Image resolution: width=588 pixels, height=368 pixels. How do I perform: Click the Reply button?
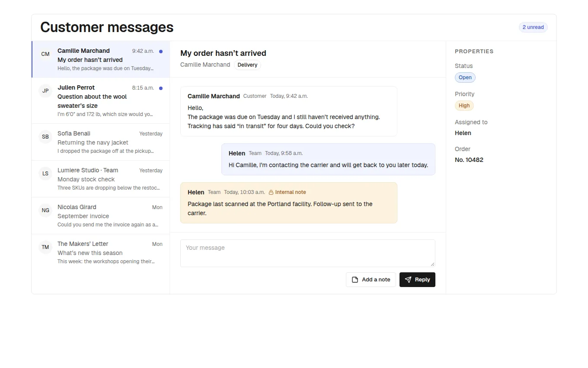pyautogui.click(x=417, y=280)
